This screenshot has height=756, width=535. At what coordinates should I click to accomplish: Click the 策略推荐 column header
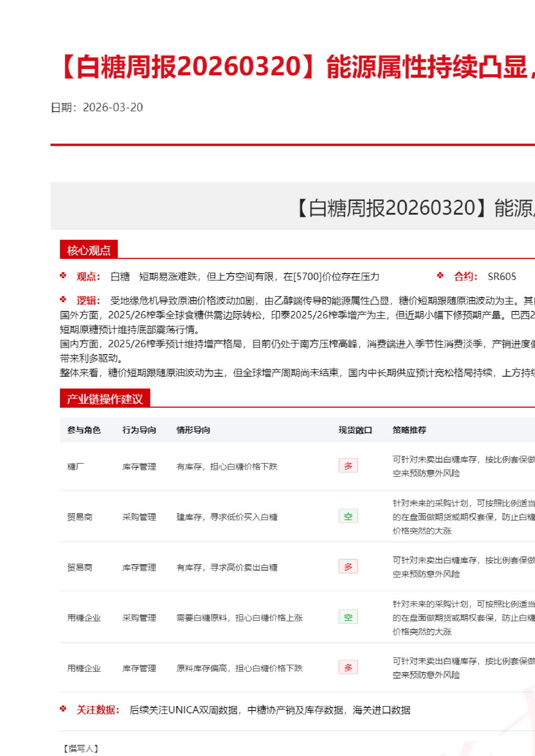pyautogui.click(x=409, y=430)
